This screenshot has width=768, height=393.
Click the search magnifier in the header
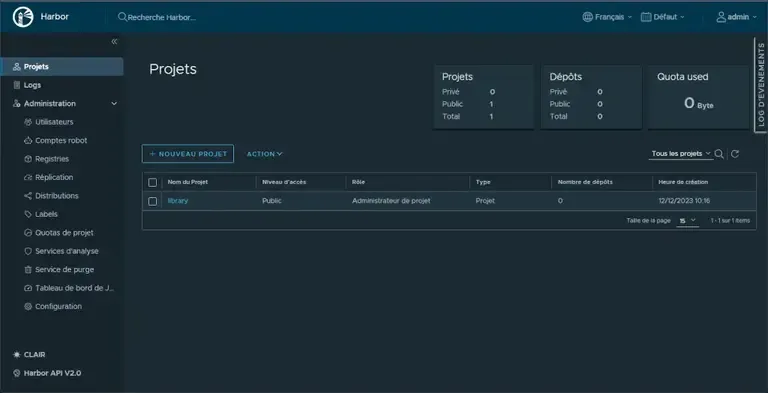coord(122,17)
